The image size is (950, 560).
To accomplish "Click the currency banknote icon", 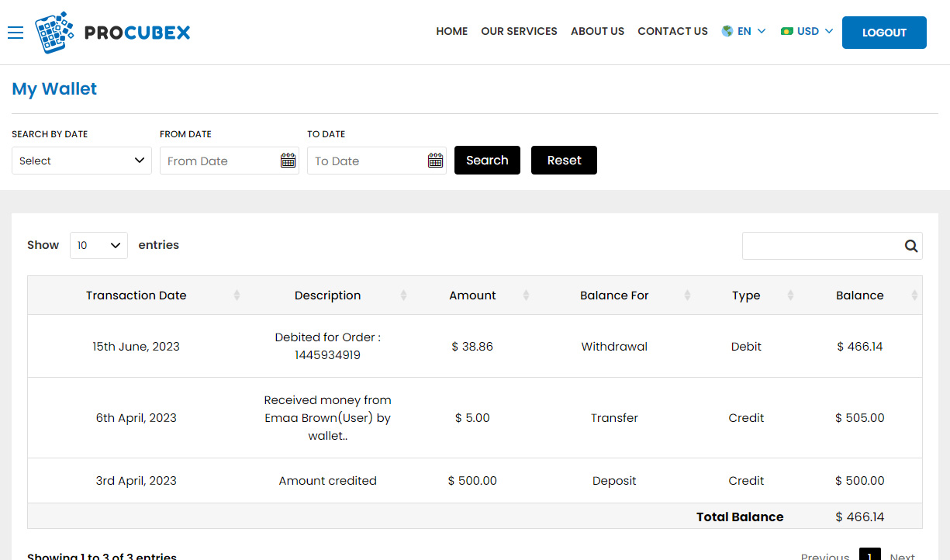I will (787, 31).
